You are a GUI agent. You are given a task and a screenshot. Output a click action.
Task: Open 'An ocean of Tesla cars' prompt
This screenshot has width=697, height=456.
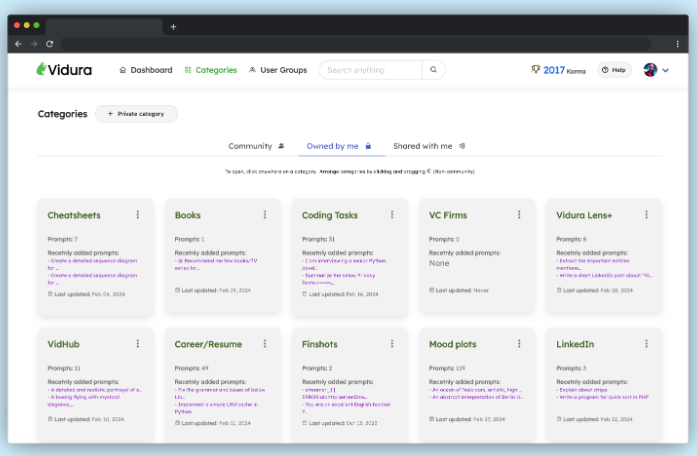[476, 390]
